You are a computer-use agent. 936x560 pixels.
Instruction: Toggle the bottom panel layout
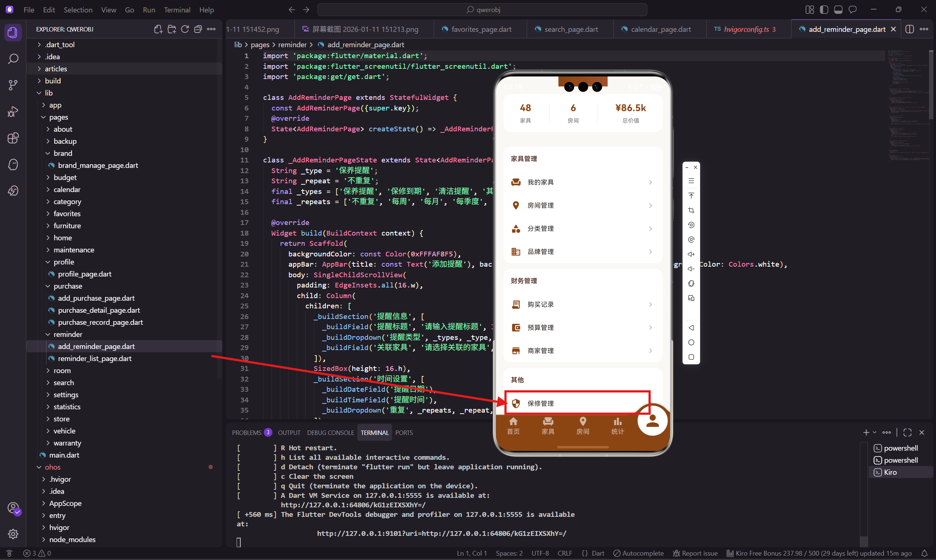[838, 10]
